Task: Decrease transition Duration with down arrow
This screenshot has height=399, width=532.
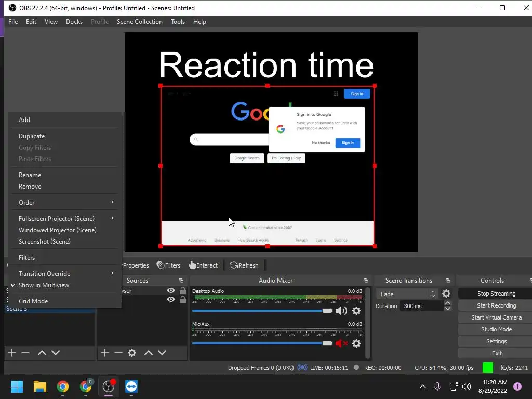Action: pos(447,309)
